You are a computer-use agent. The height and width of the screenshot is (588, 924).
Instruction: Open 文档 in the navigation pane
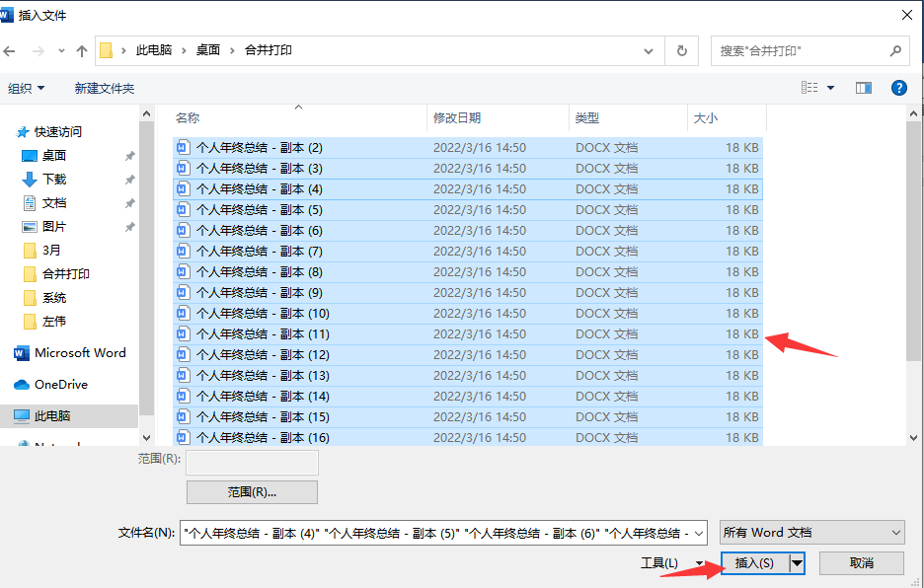(54, 202)
